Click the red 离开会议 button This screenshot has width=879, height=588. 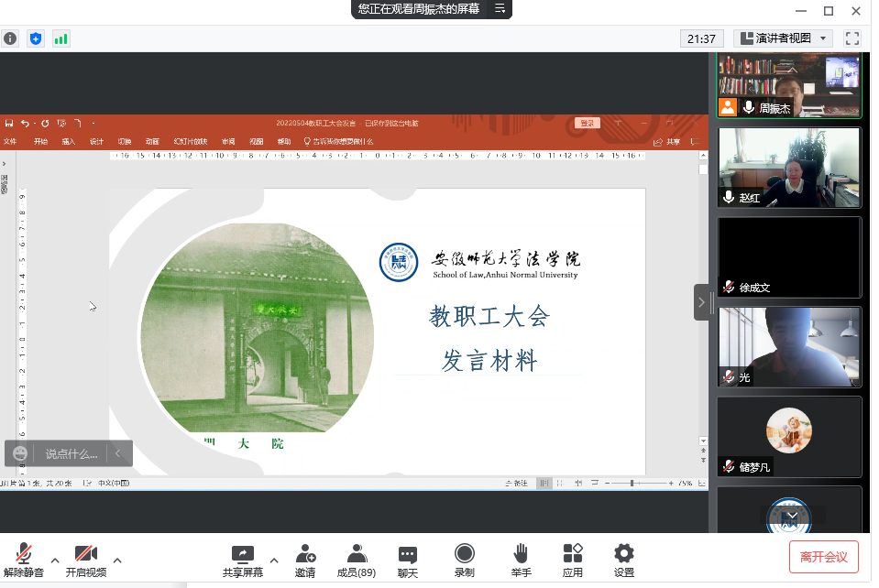coord(824,556)
